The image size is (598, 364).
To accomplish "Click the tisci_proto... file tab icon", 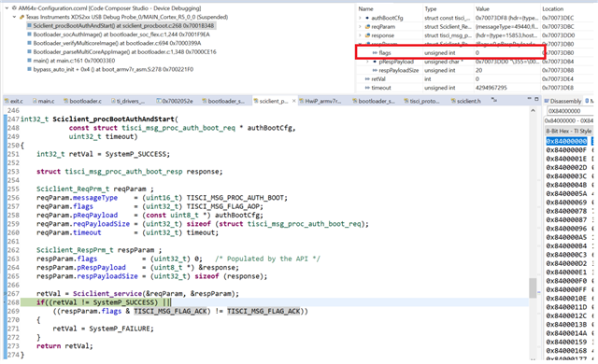I will (406, 101).
